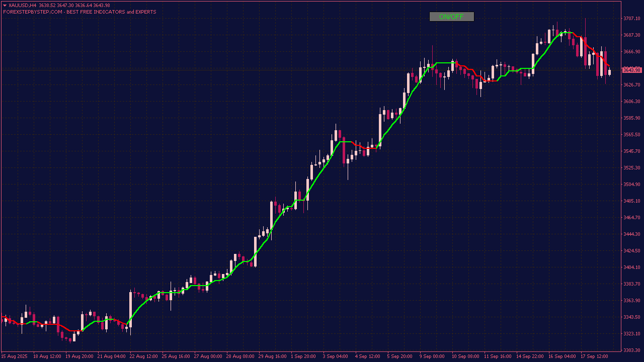Select the 3 Sep 04:00 time label
This screenshot has height=362, width=644.
(335, 356)
